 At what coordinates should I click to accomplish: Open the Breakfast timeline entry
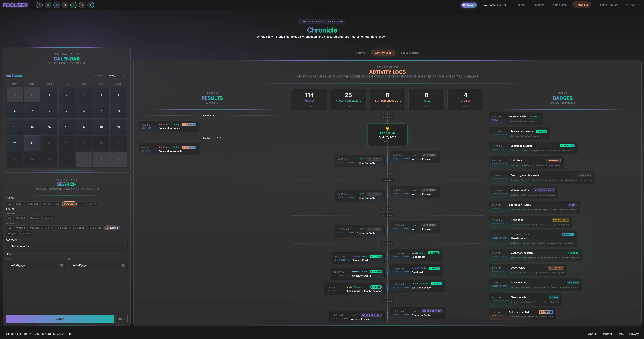[417, 270]
